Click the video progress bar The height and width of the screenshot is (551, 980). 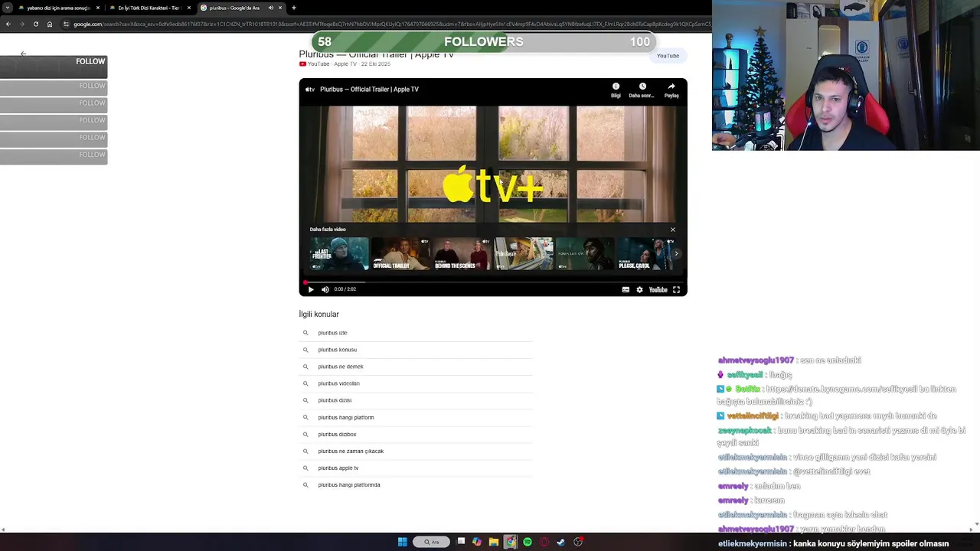[493, 282]
